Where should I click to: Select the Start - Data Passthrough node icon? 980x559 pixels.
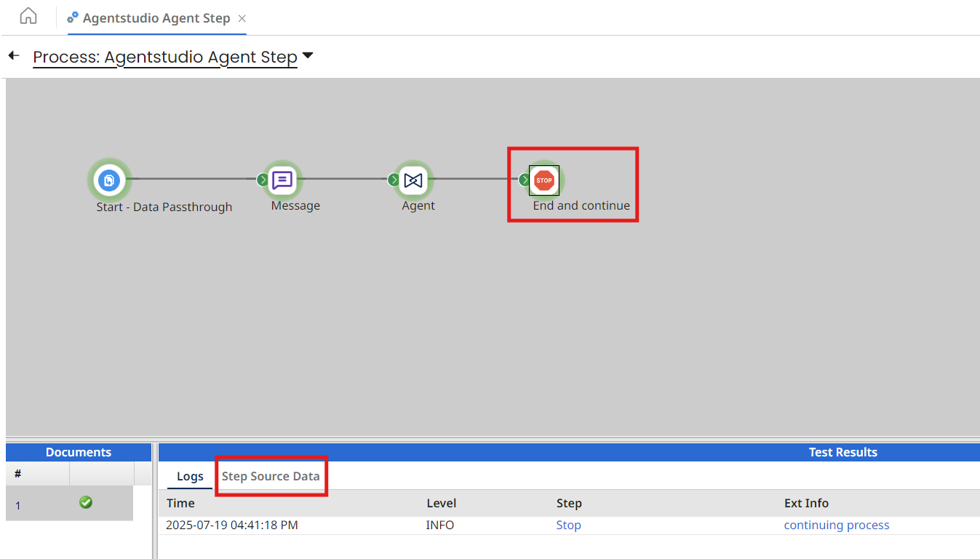[110, 179]
